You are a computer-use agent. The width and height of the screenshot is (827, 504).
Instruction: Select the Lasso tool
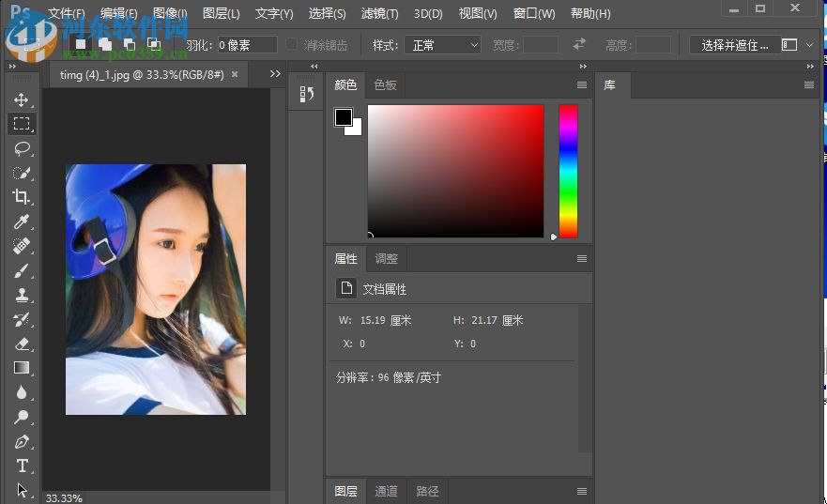[21, 148]
